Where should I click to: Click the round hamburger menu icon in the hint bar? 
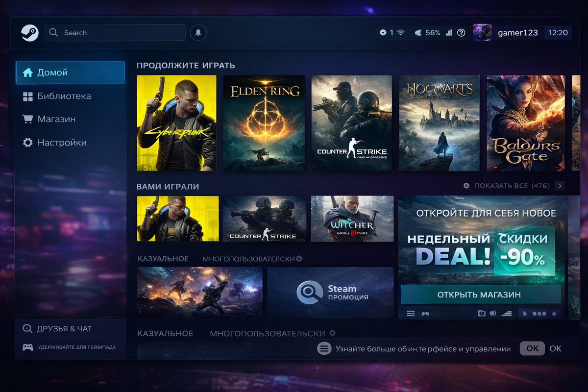[x=324, y=349]
